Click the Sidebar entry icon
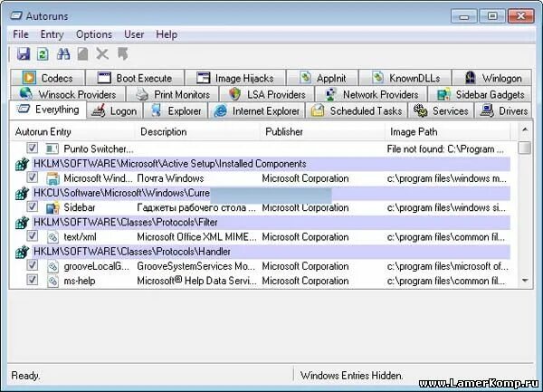This screenshot has height=392, width=543. (52, 207)
